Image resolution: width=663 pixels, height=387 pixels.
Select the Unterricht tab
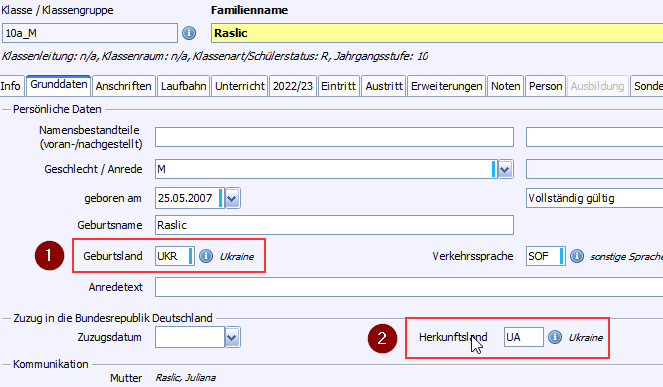[x=240, y=86]
